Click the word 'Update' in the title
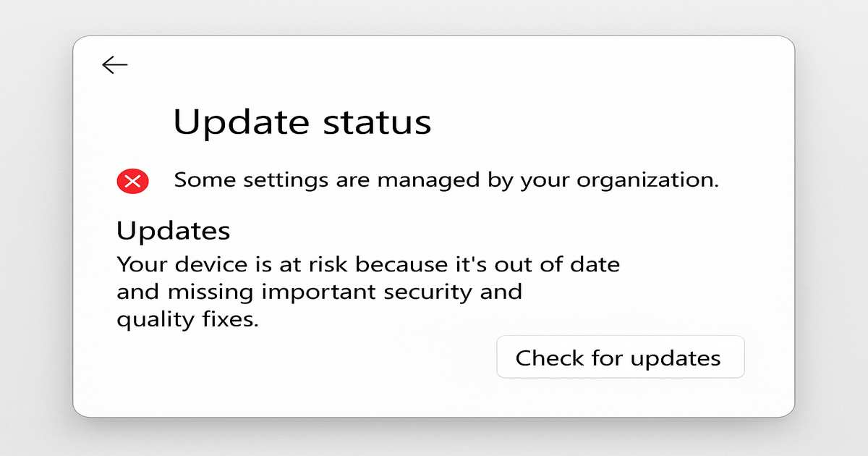The image size is (868, 456). point(233,122)
